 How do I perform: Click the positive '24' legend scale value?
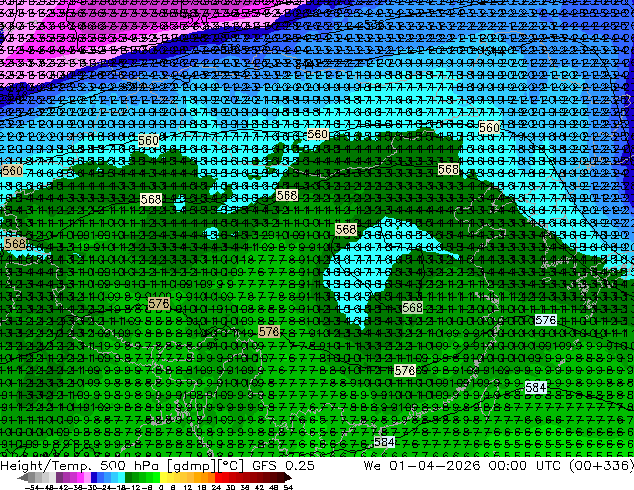pyautogui.click(x=216, y=487)
